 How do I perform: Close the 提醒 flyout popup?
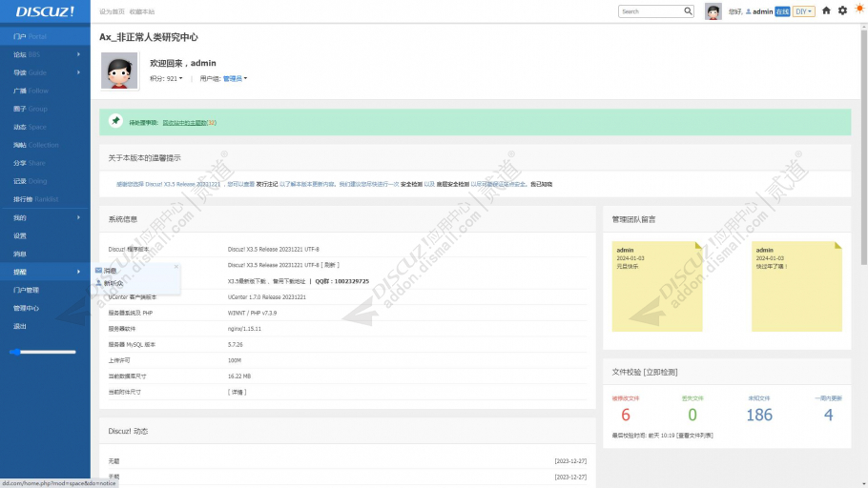(176, 267)
